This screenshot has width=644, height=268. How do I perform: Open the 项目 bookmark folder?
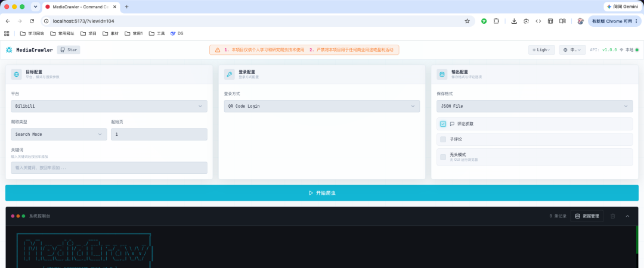pyautogui.click(x=88, y=33)
